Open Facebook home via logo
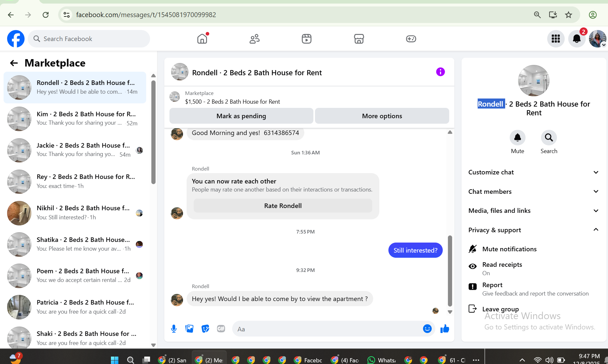 pos(16,39)
